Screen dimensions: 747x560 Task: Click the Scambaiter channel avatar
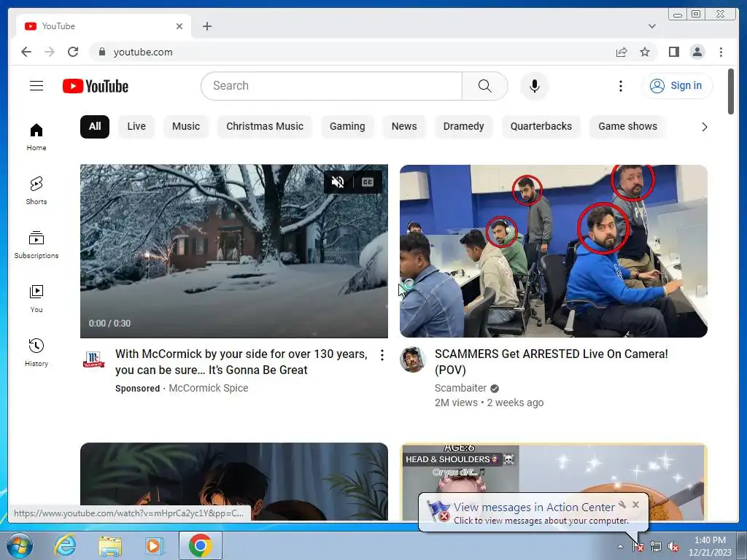click(x=413, y=359)
